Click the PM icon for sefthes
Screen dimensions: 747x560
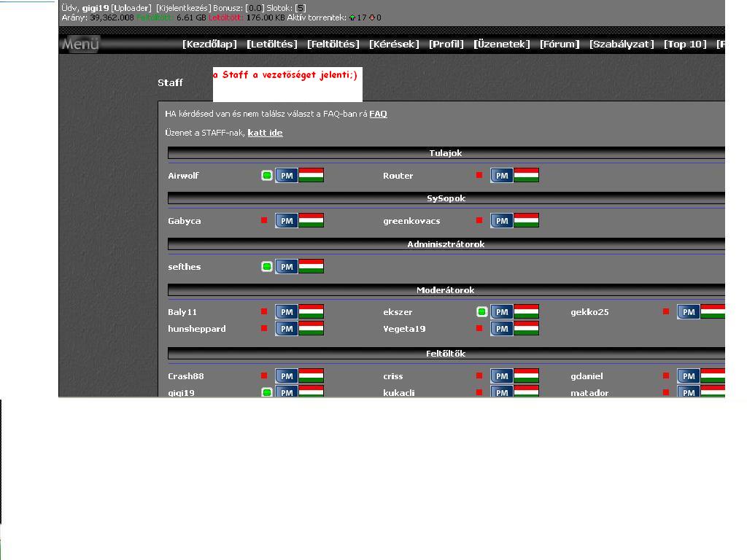click(x=287, y=267)
